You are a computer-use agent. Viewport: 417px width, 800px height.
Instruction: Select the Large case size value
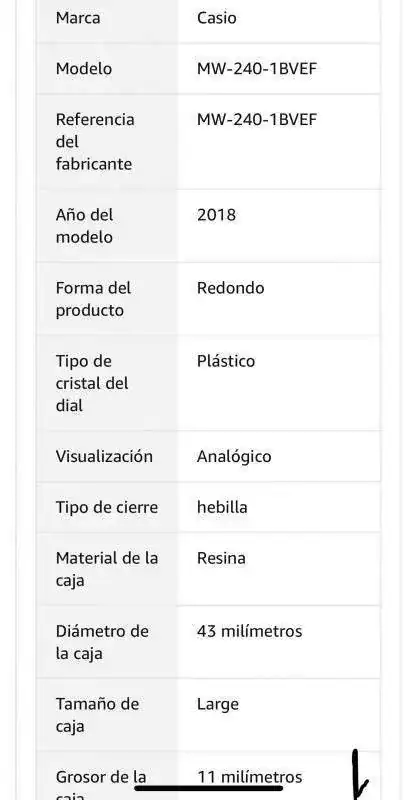pos(217,705)
